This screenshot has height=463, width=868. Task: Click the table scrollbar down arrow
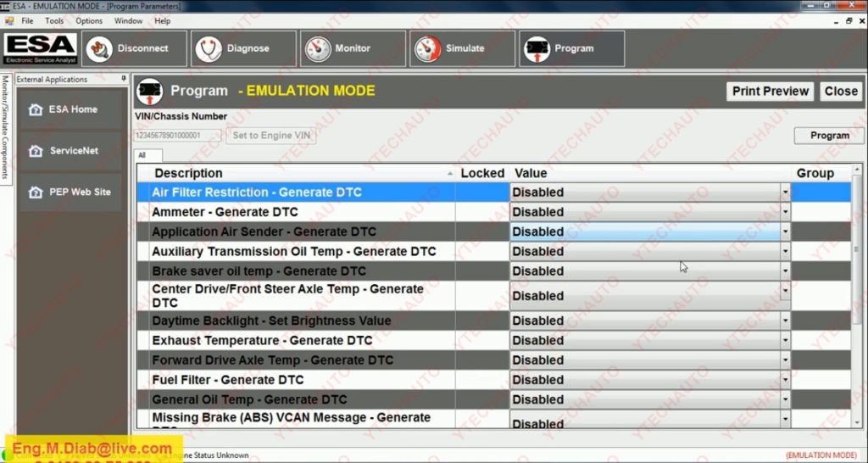(858, 422)
